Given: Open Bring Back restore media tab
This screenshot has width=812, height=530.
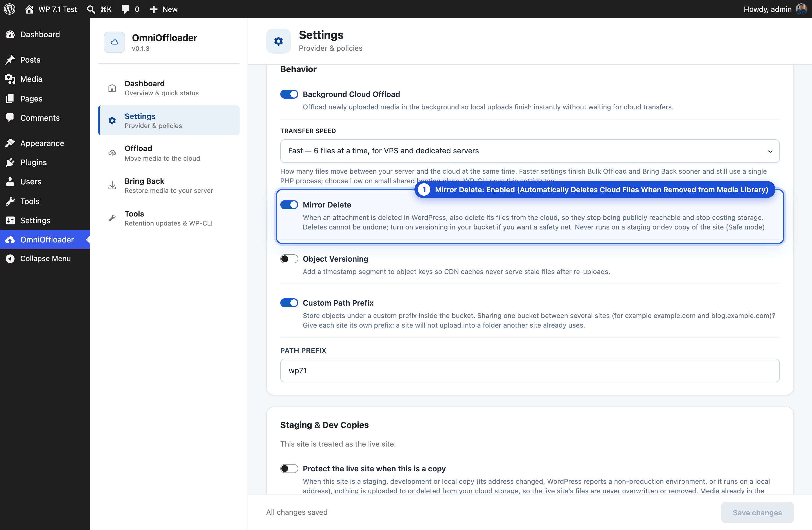Looking at the screenshot, I should (x=169, y=185).
